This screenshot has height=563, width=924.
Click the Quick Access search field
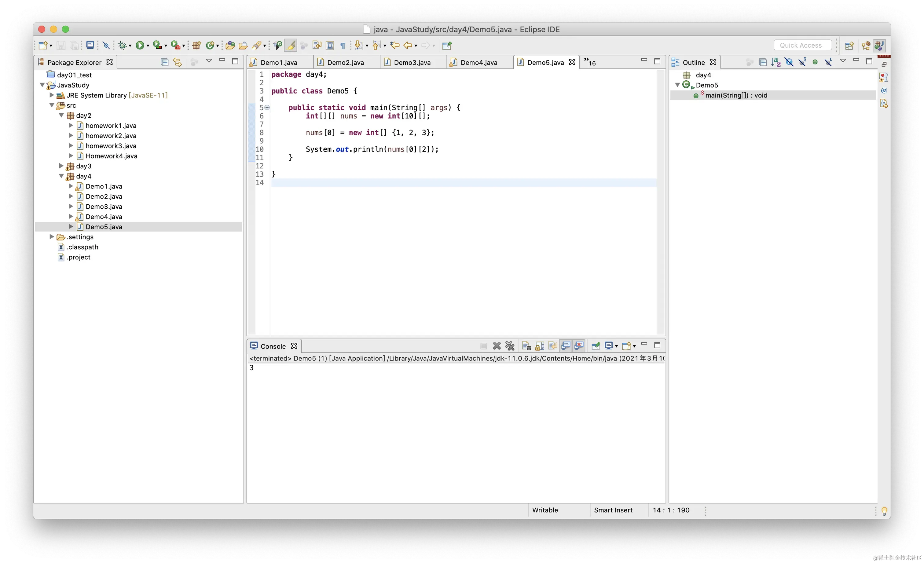coord(802,45)
